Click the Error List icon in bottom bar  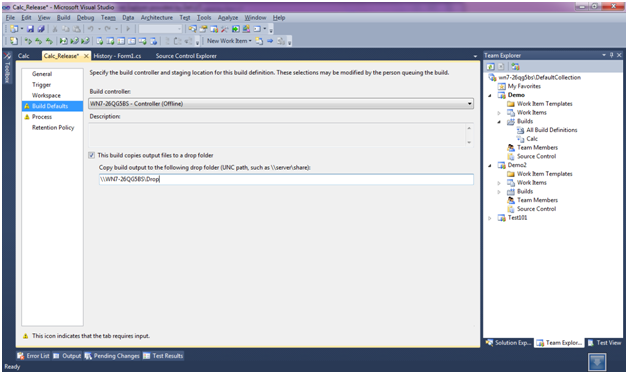tap(21, 356)
